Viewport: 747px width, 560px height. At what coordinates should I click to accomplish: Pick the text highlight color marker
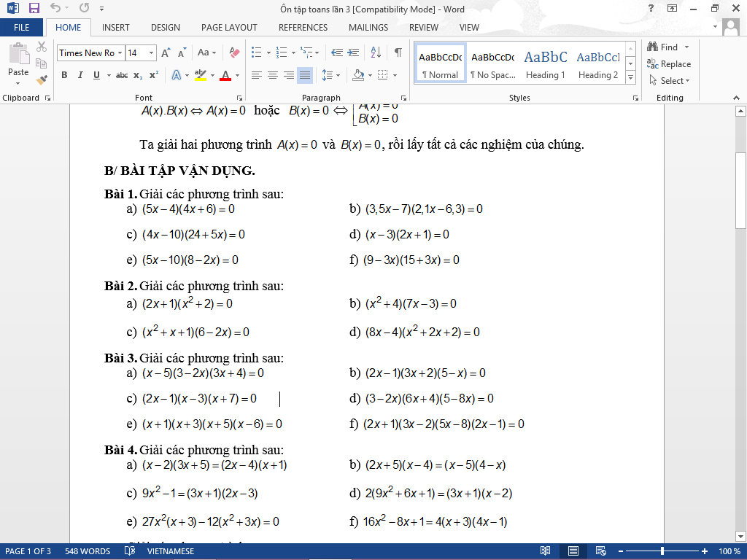pos(201,75)
